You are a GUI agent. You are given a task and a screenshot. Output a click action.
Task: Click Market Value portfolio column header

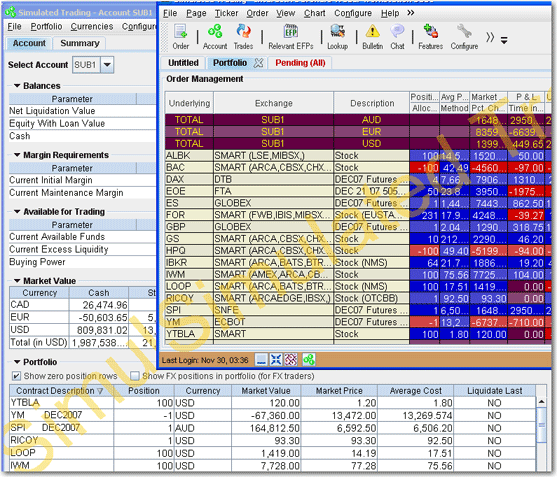[266, 391]
